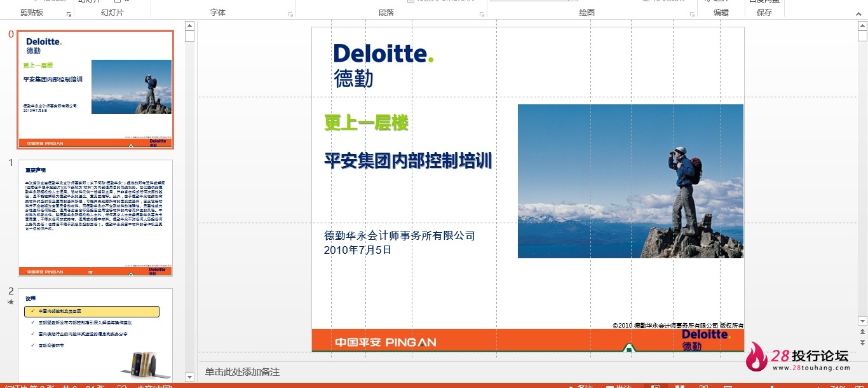Screen dimensions: 868x388
Task: Click the thumbnail pane scroll-down arrow
Action: [189, 377]
